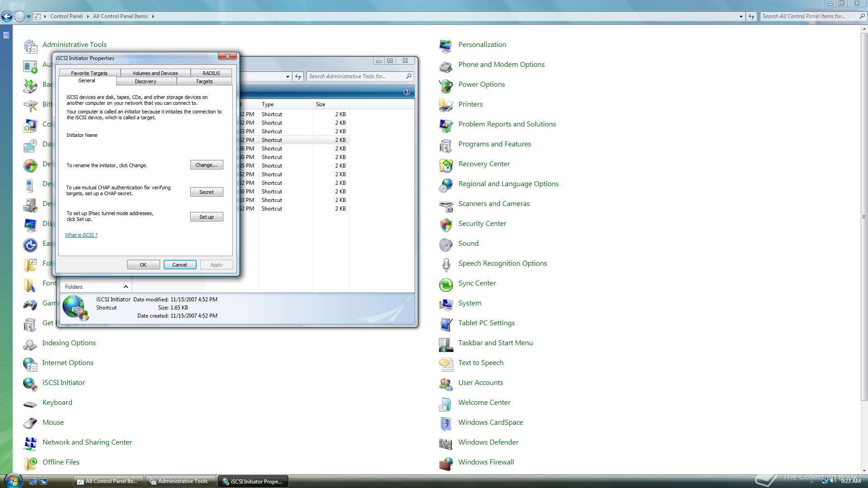This screenshot has height=488, width=868.
Task: Click the Secret button for CHAP
Action: 207,192
